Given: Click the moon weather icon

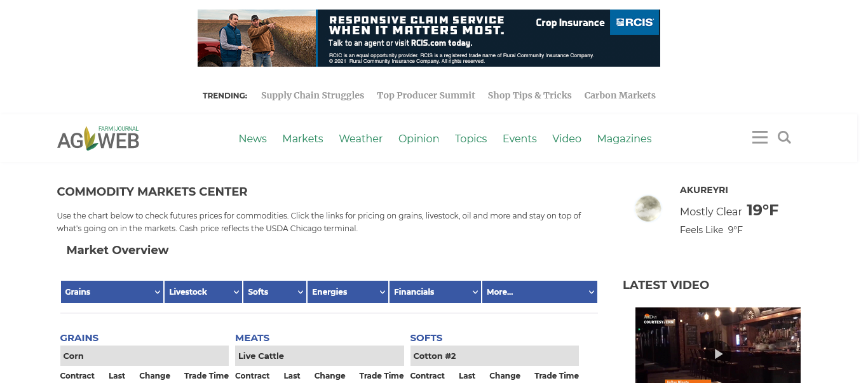Looking at the screenshot, I should pyautogui.click(x=648, y=208).
